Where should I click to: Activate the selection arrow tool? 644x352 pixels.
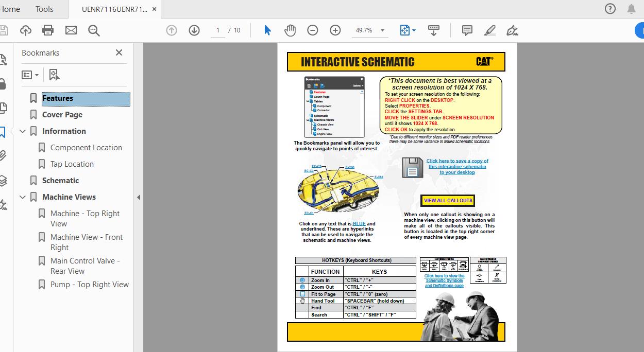267,30
